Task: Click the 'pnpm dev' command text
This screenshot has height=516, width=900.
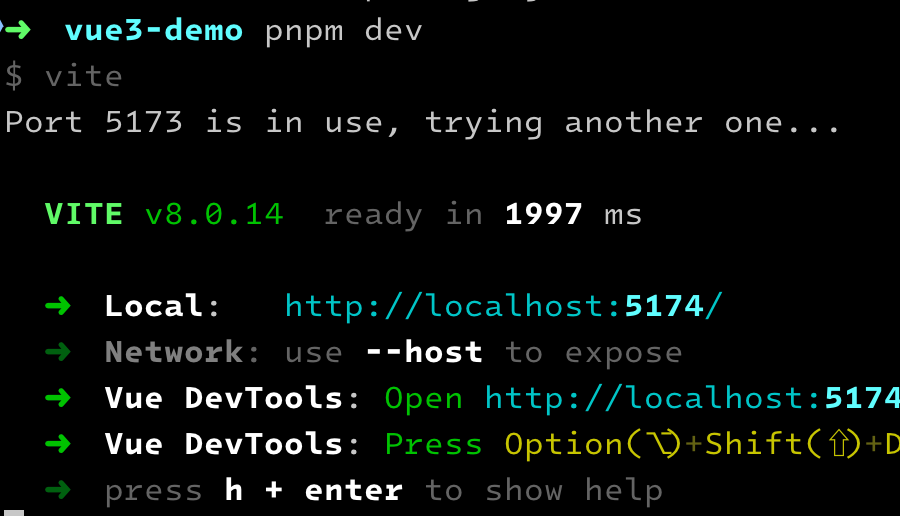Action: (x=343, y=32)
